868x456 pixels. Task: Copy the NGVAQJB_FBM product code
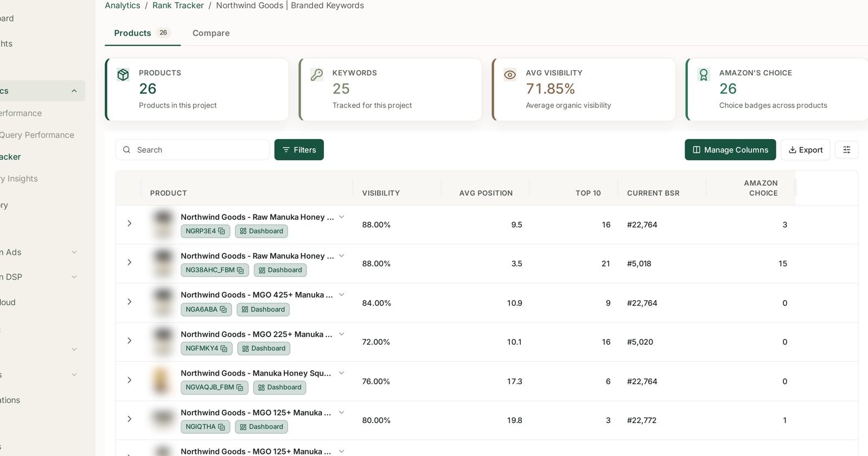[x=240, y=388]
